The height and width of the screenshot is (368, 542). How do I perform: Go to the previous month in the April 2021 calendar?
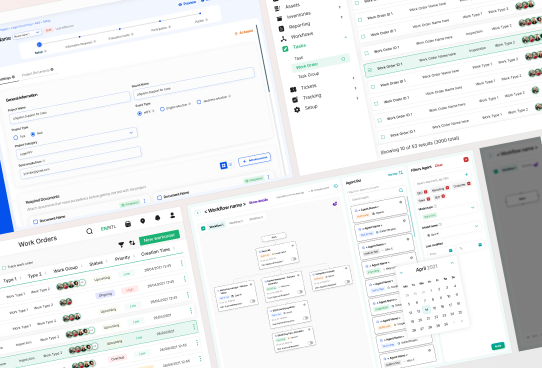[401, 273]
